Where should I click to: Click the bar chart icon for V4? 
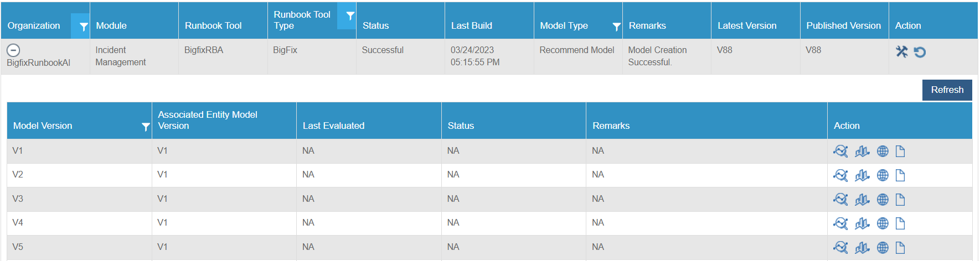[x=862, y=223]
